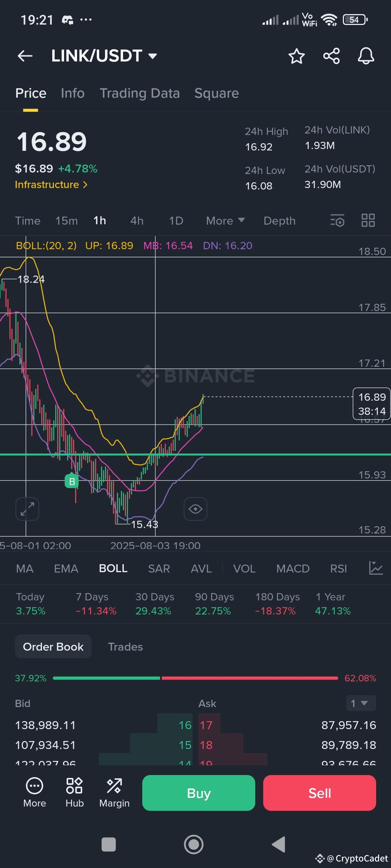Tap the 180 Days -18.37% performance
391x868 pixels.
click(x=277, y=604)
